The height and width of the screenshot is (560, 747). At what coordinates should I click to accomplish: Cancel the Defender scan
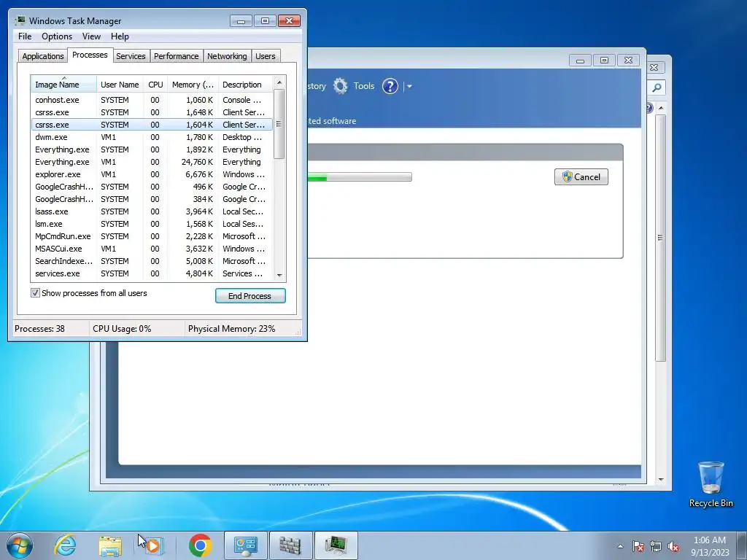581,176
